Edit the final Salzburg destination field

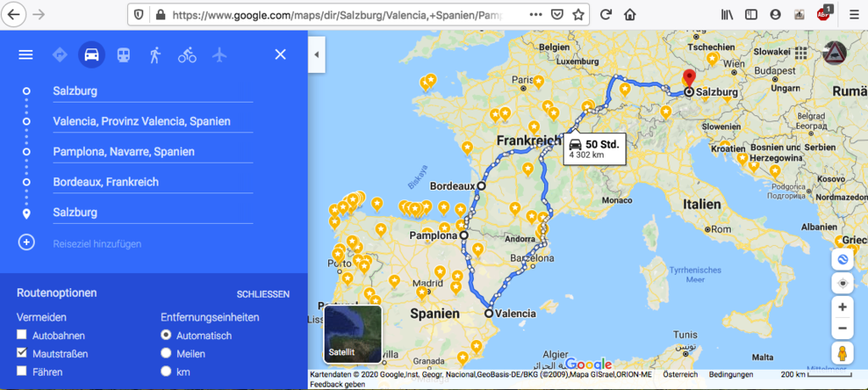[153, 212]
